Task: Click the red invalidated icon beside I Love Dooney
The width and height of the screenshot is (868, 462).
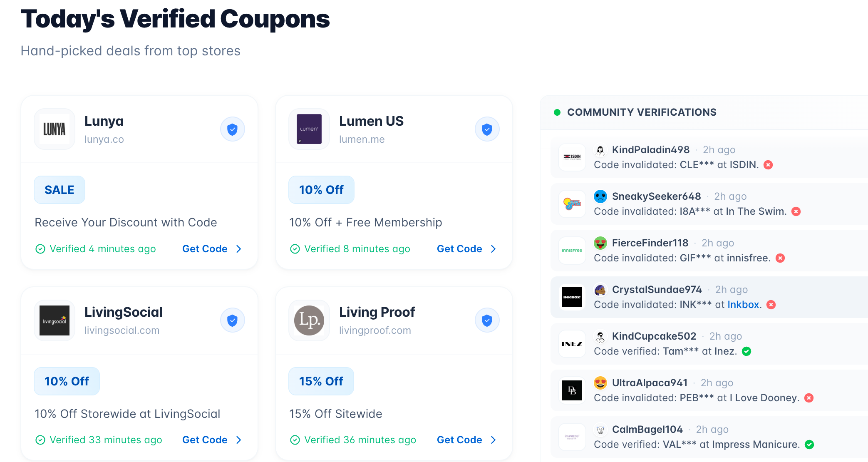Action: click(809, 398)
